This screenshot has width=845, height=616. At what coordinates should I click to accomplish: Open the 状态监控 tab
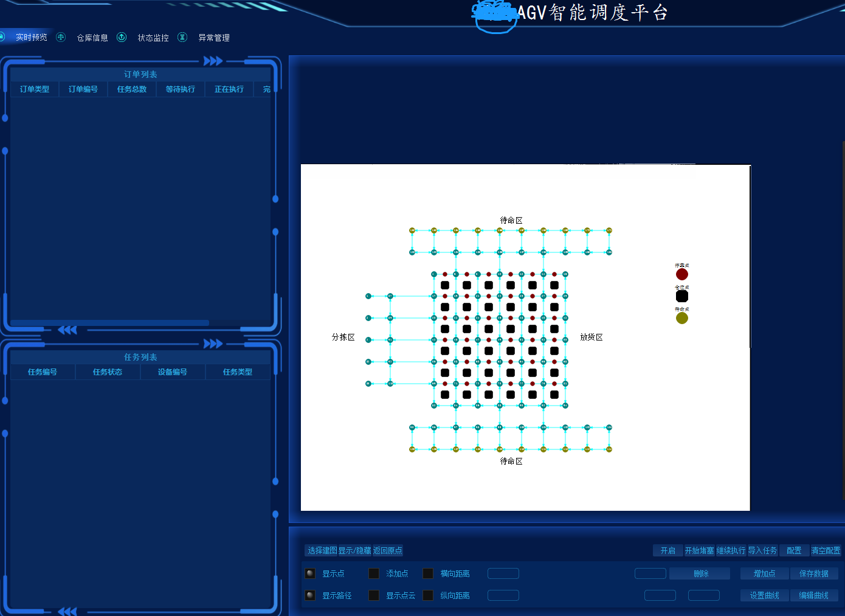pyautogui.click(x=153, y=38)
